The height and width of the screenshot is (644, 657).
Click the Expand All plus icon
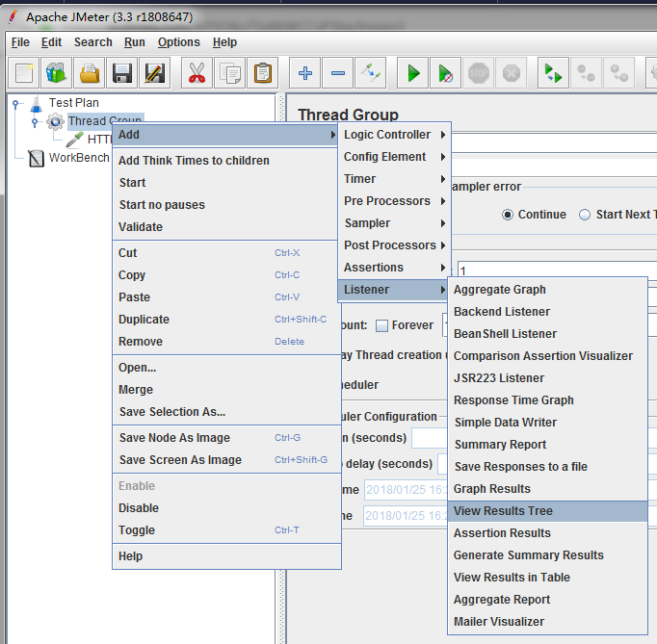tap(305, 73)
